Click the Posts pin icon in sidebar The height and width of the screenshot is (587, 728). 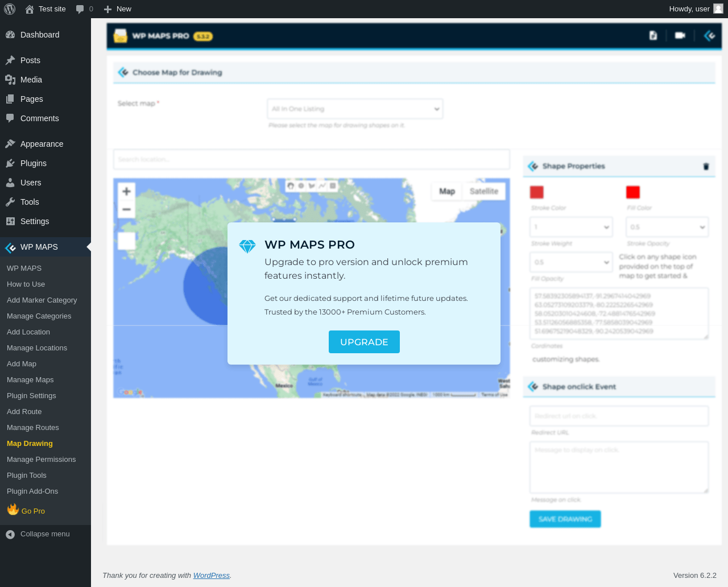(x=10, y=60)
